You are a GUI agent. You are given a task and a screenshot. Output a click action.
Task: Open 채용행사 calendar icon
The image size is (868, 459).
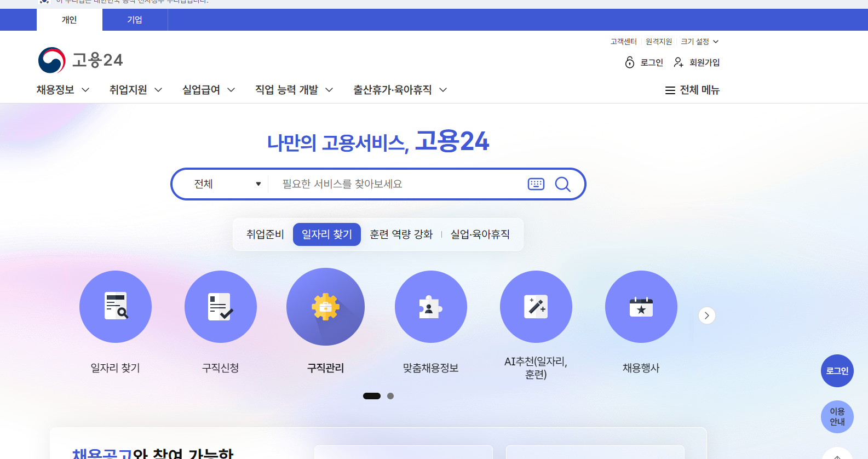[x=641, y=307]
